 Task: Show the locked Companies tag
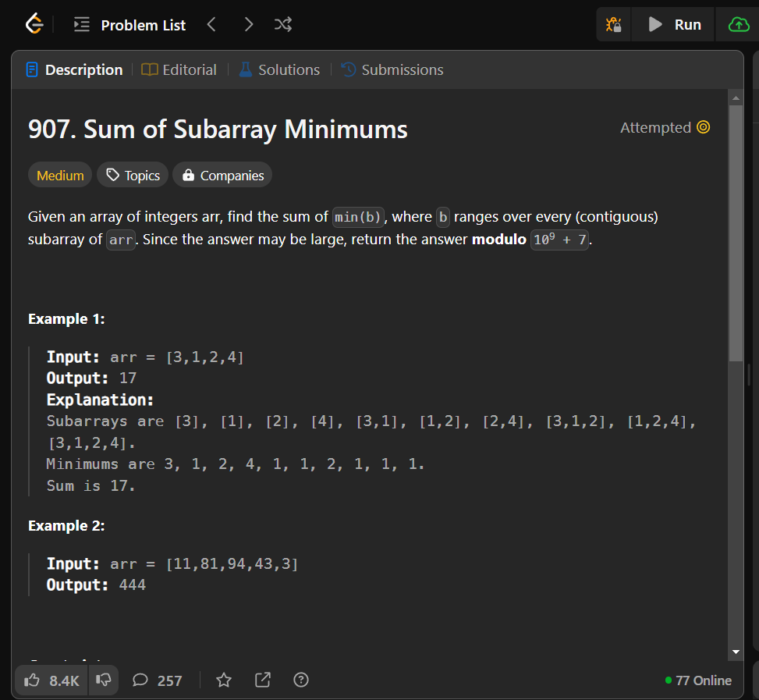[222, 176]
